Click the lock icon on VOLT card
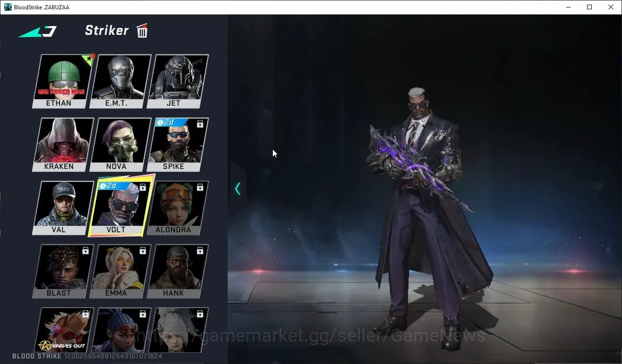This screenshot has height=364, width=622. pos(142,187)
